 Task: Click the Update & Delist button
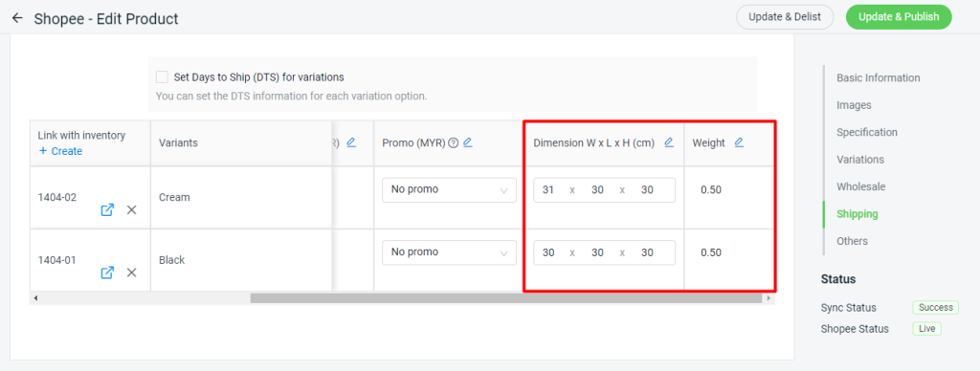point(785,17)
